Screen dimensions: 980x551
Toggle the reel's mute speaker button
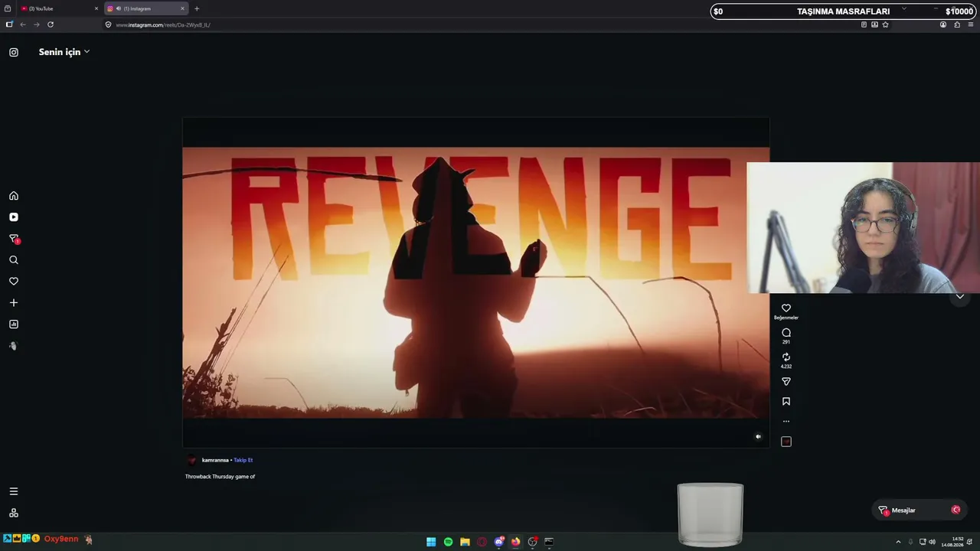[x=759, y=437]
